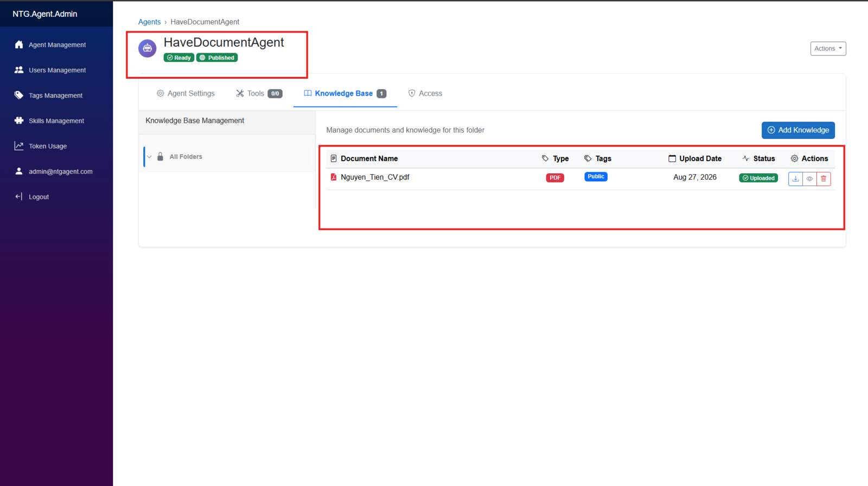Viewport: 868px width, 486px height.
Task: Click the red trash delete icon
Action: 824,179
